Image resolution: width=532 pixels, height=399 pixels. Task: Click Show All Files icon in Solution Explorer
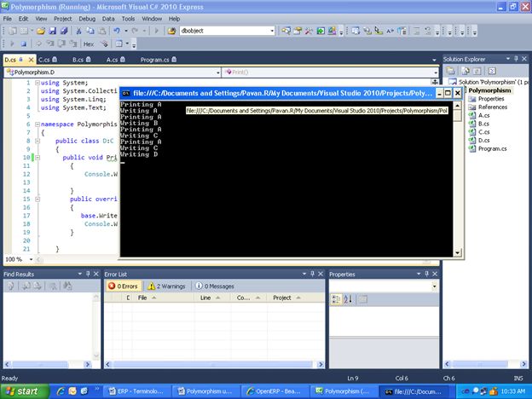click(x=465, y=71)
